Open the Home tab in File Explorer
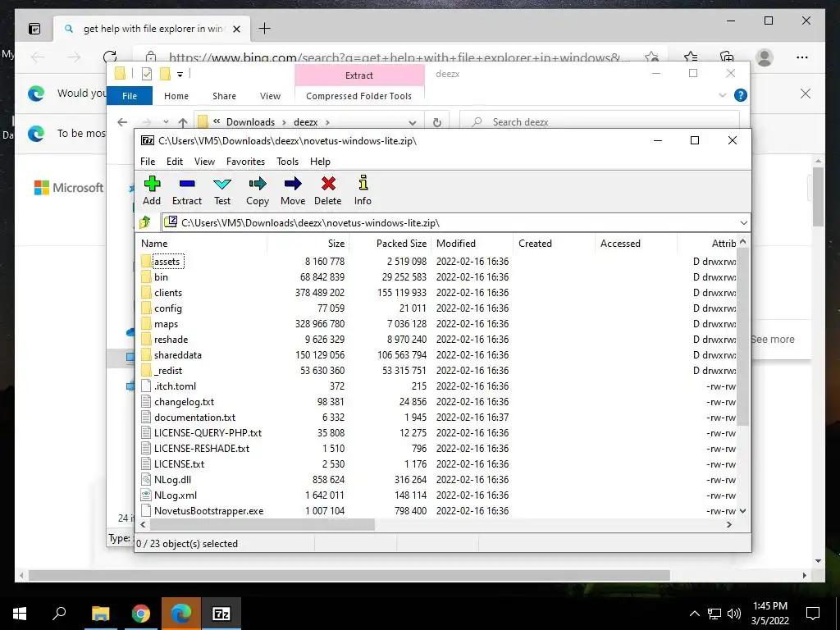The image size is (840, 630). click(x=176, y=96)
